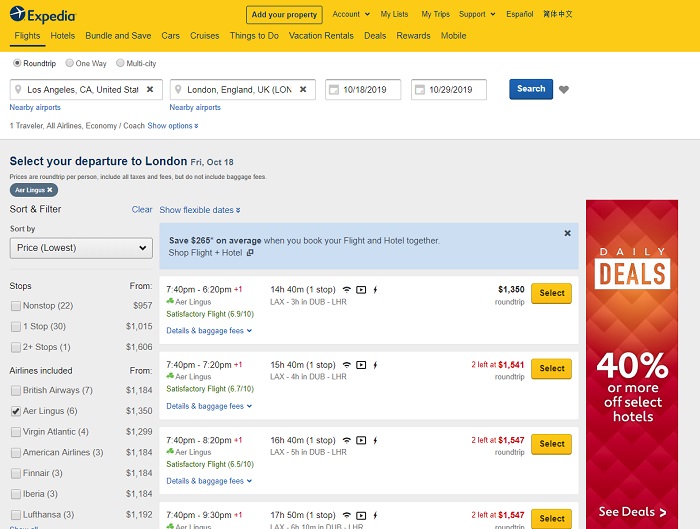Check the Virgin Atlantic (4) filter
Screen dimensions: 700x529
tap(16, 432)
